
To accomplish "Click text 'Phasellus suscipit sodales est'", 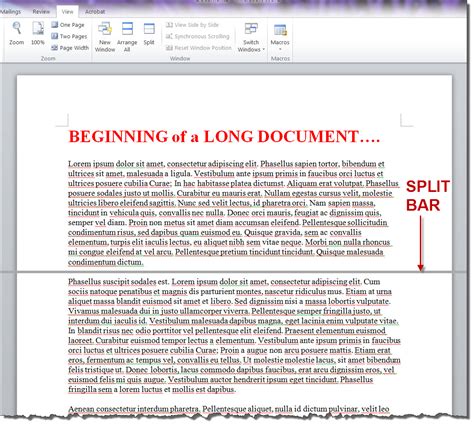I will pos(118,282).
